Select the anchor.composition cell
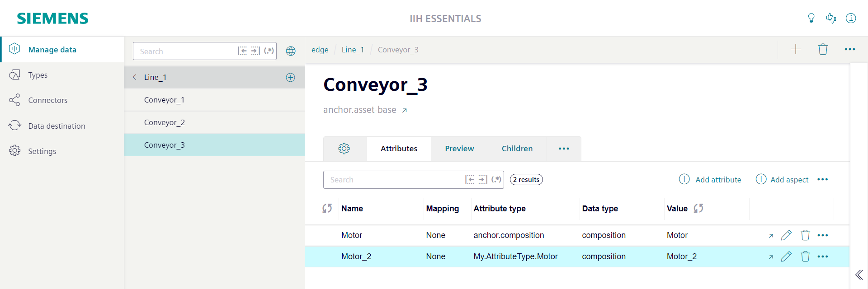Image resolution: width=868 pixels, height=289 pixels. coord(509,235)
